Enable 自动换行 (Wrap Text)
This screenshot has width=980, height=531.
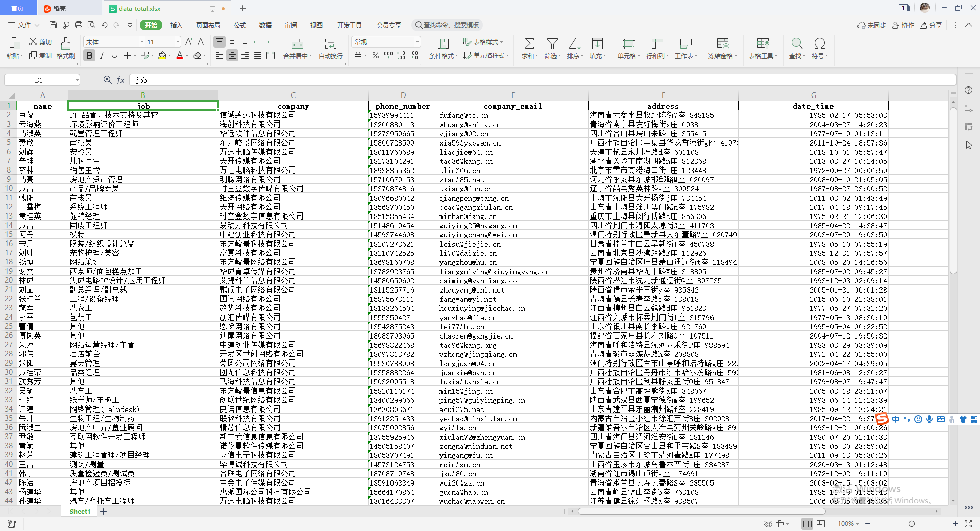pyautogui.click(x=330, y=49)
